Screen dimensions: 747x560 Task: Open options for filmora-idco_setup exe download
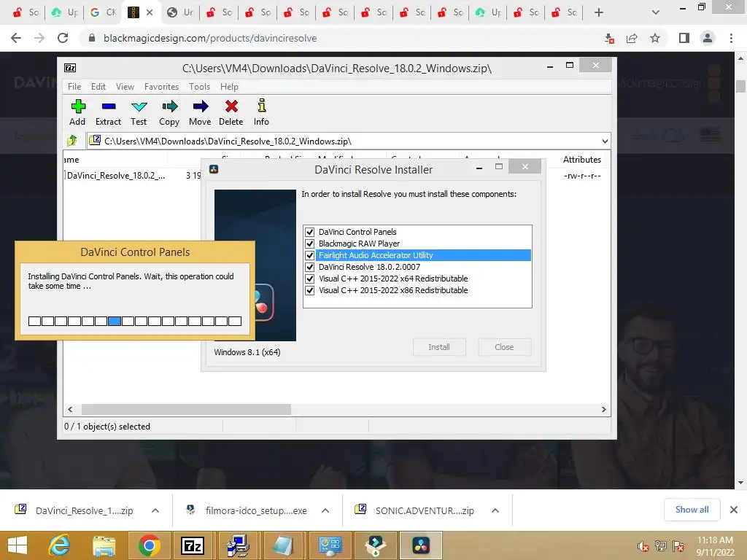pyautogui.click(x=325, y=510)
